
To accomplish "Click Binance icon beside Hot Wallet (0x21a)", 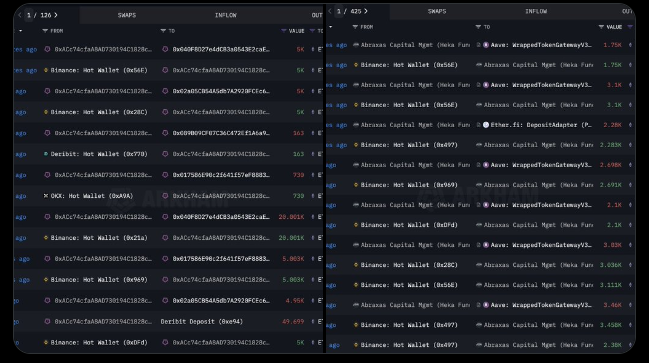I will [x=46, y=238].
